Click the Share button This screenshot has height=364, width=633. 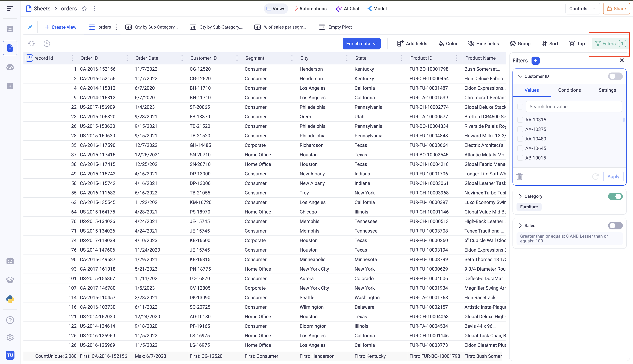pos(616,9)
